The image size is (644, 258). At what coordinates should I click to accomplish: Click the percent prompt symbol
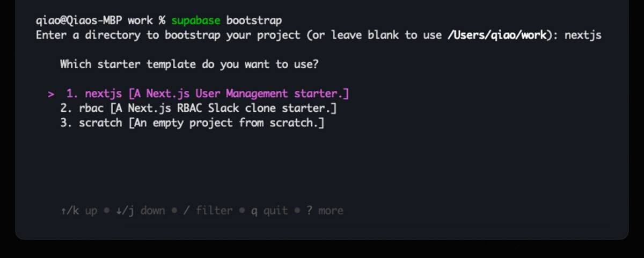[162, 20]
